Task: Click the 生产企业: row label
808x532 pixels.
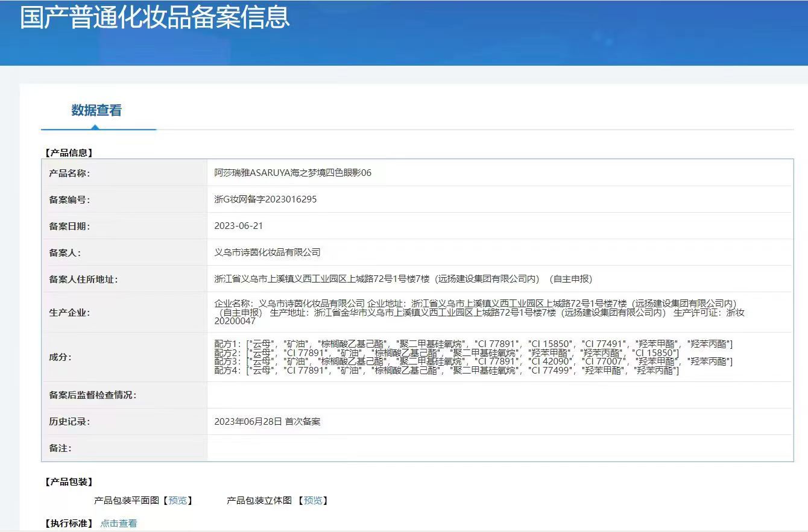Action: [x=69, y=313]
